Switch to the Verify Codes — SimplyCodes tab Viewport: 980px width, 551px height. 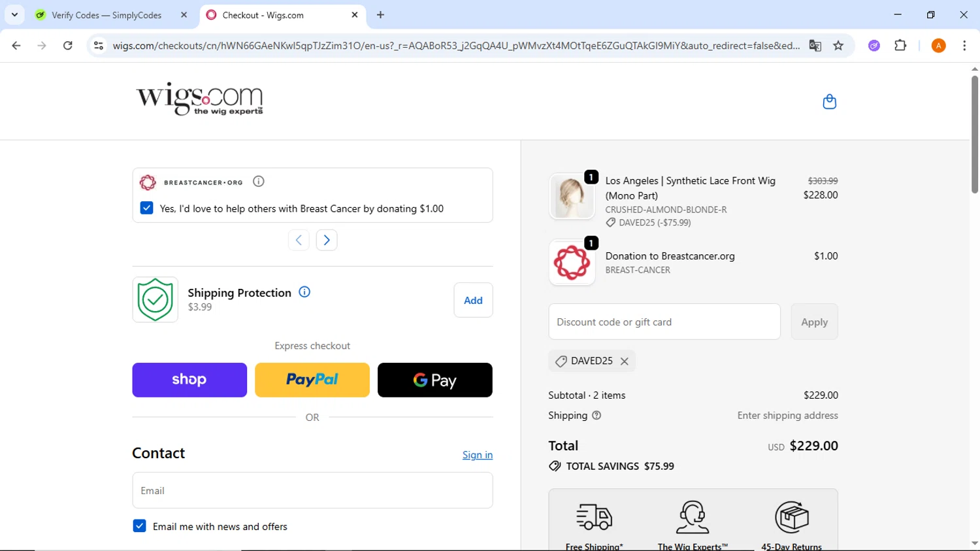tap(107, 15)
